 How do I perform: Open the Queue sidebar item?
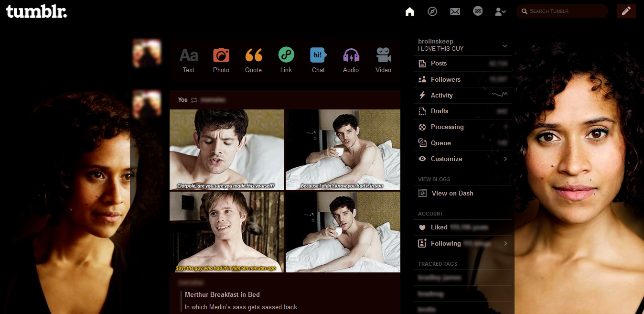click(x=462, y=143)
